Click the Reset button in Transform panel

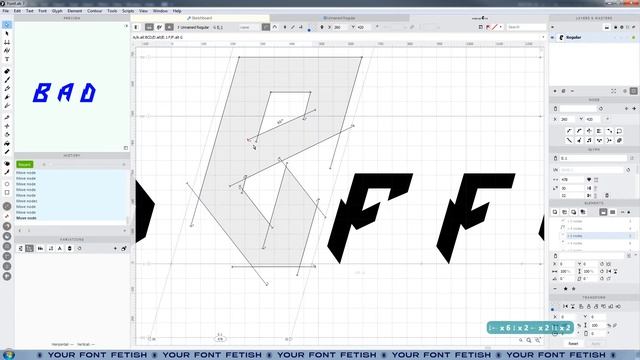573,344
